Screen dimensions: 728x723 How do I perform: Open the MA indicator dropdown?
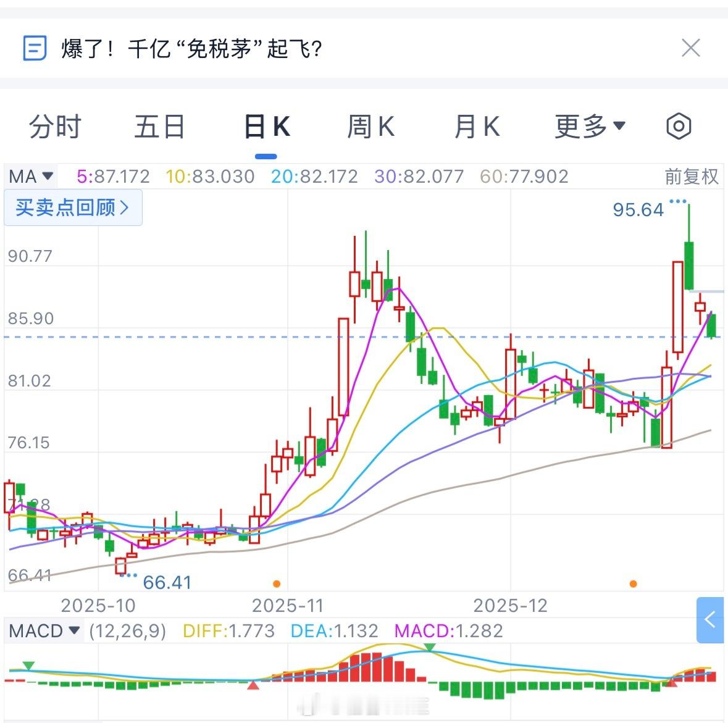30,177
